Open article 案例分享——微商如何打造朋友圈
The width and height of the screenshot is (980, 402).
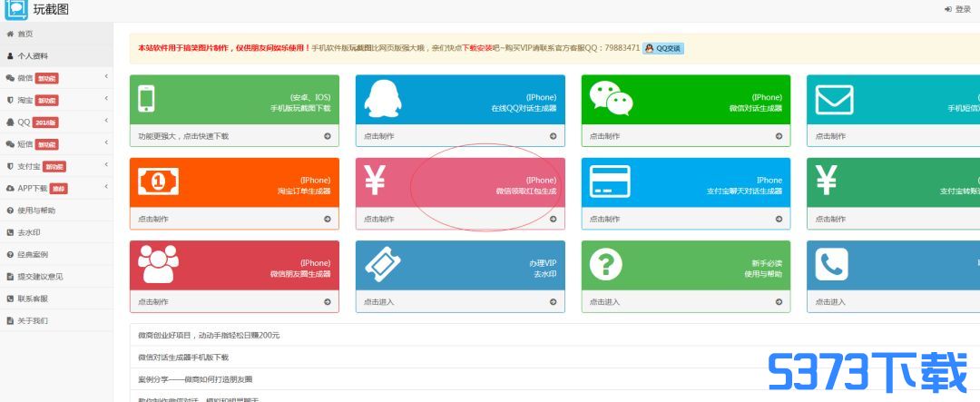(195, 379)
